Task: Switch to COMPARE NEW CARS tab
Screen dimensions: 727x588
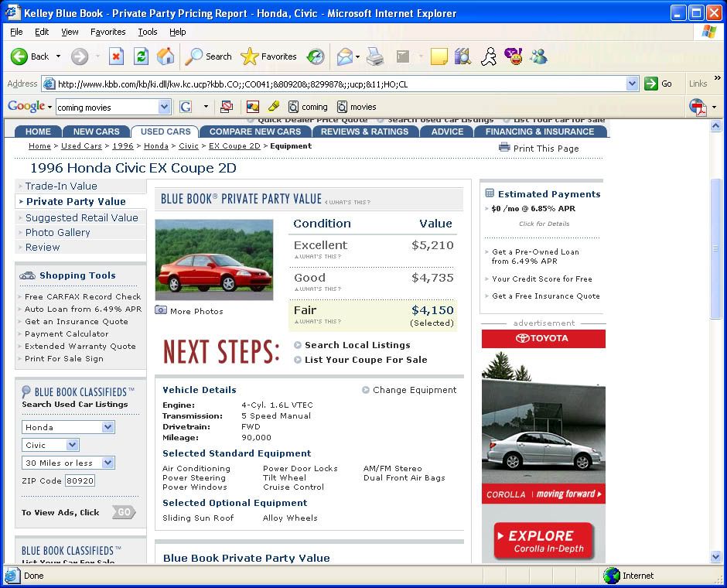Action: point(255,132)
